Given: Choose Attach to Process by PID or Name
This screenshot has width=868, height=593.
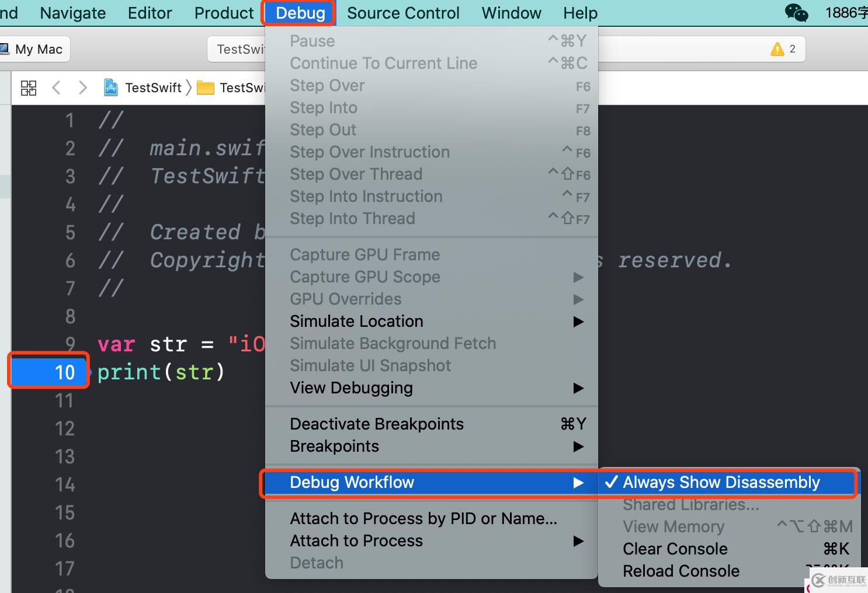Looking at the screenshot, I should click(431, 518).
